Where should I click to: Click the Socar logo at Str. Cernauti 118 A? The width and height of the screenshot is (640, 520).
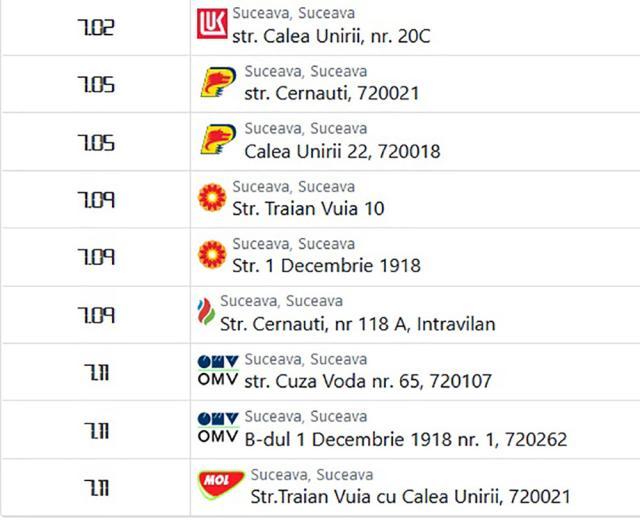(206, 312)
